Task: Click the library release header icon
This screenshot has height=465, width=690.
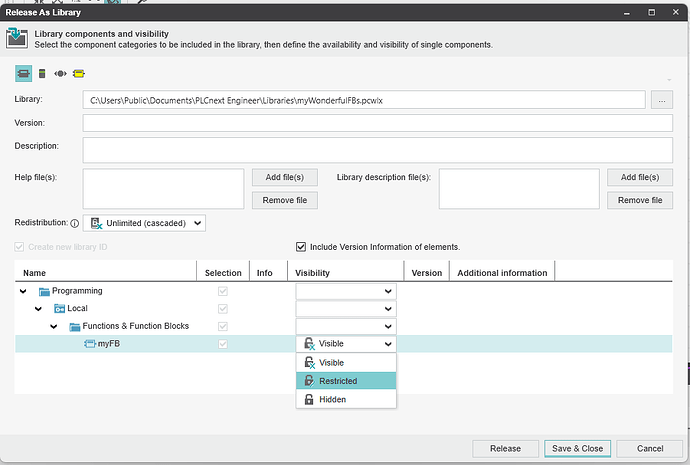Action: tap(17, 38)
